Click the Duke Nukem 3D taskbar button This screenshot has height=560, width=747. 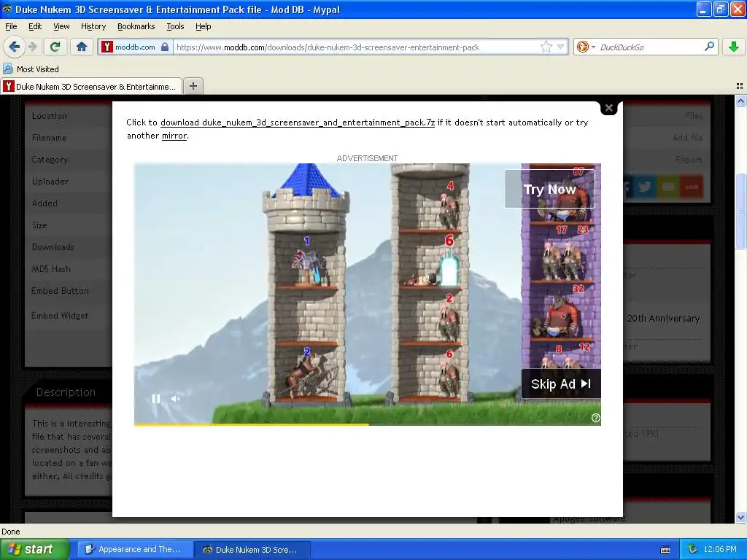253,549
